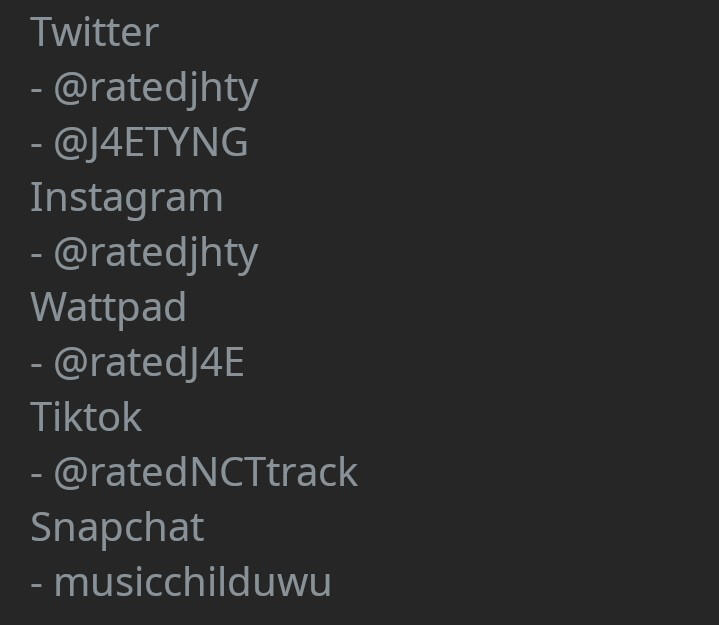
Task: Select the musicchilduwu Snapchat username
Action: (193, 582)
